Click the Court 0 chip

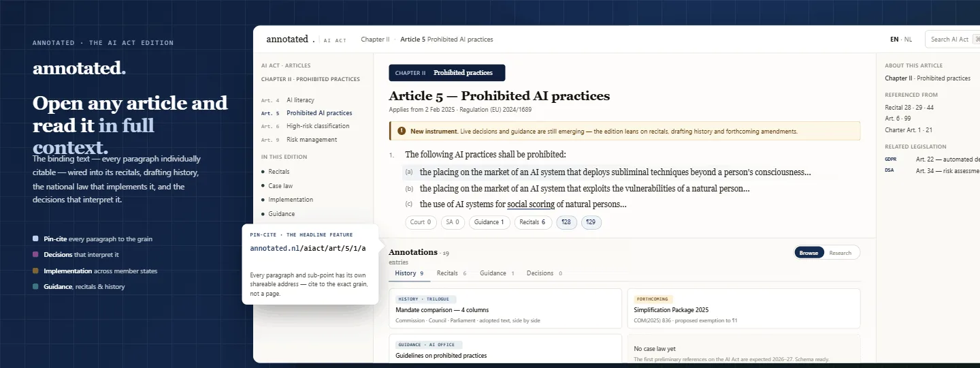421,222
